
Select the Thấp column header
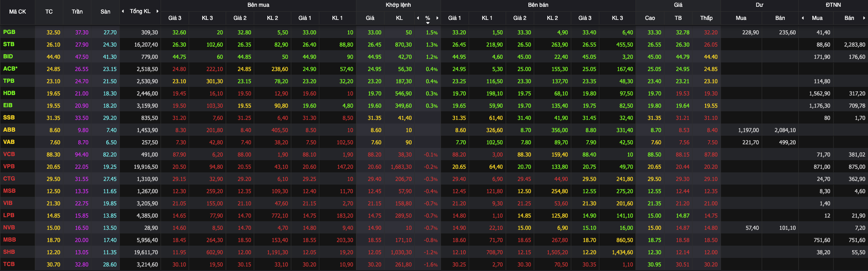(707, 18)
